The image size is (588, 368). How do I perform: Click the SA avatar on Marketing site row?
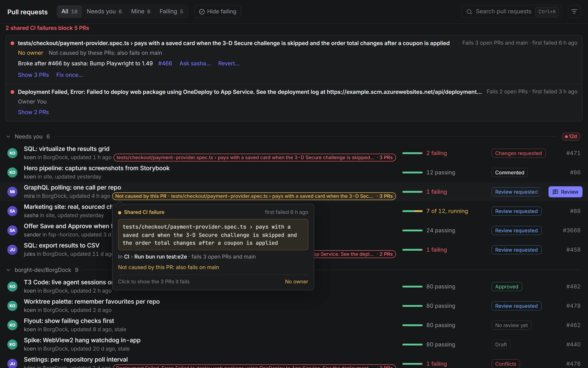12,211
